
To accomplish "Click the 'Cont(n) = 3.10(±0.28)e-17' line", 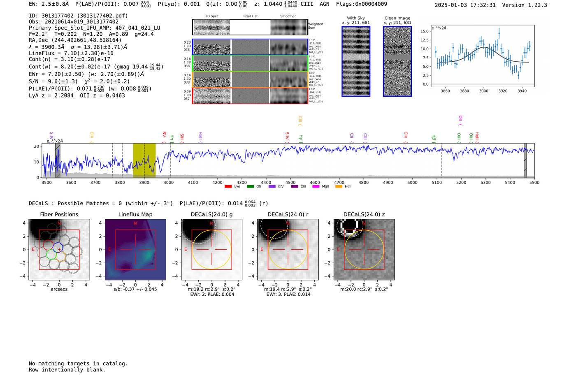I will 70,59.
